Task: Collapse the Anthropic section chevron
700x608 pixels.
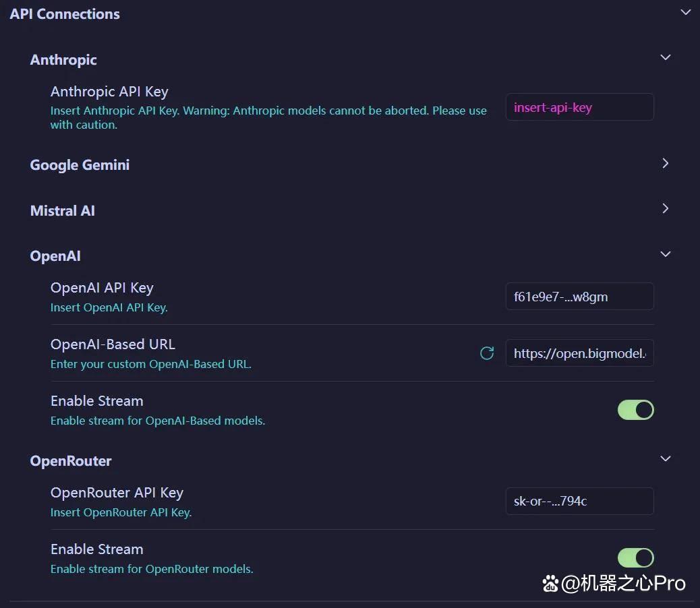Action: [665, 57]
